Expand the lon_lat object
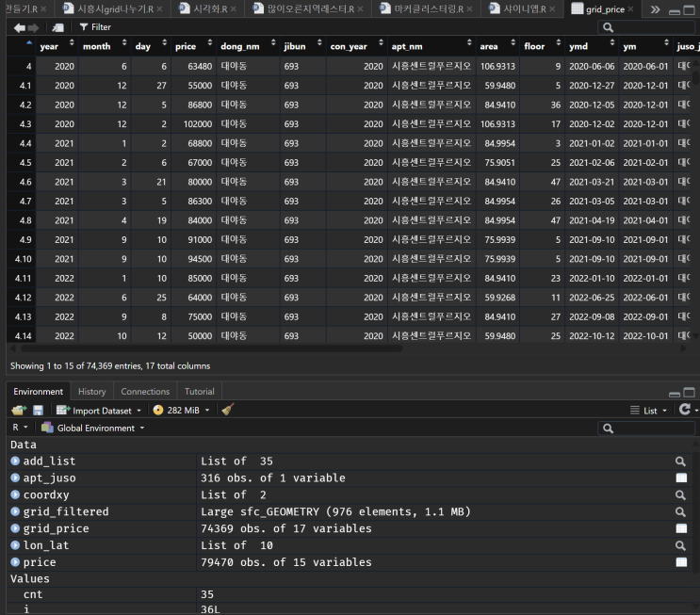The image size is (700, 615). pos(15,545)
